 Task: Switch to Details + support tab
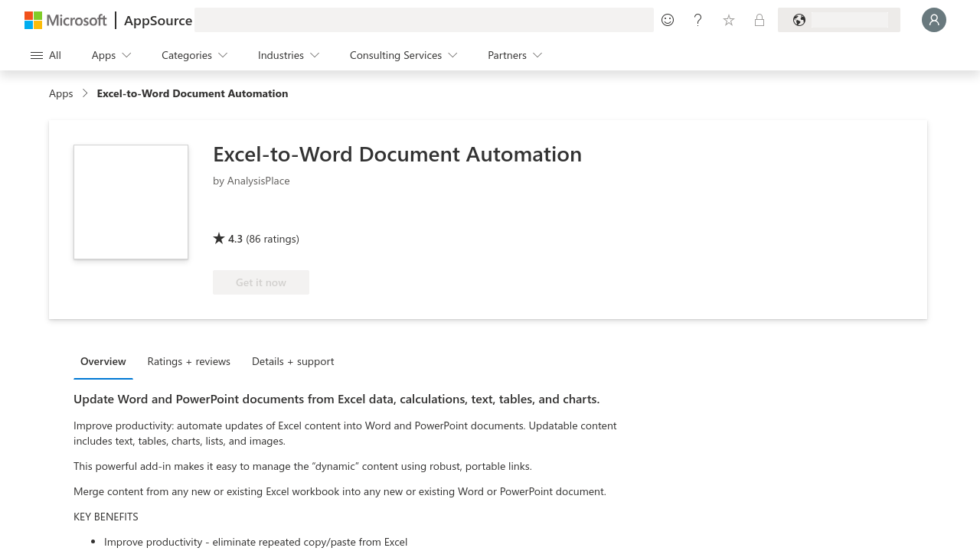[x=292, y=361]
